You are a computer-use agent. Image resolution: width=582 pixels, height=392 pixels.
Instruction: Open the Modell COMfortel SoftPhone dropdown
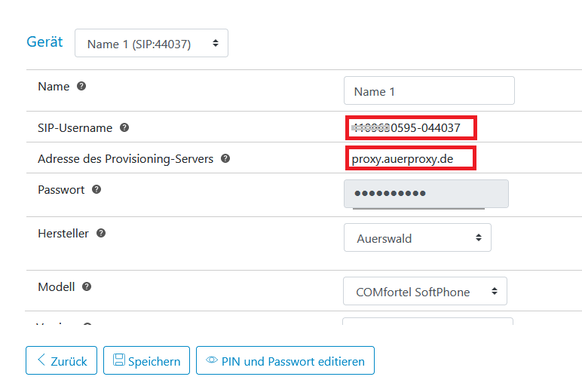[425, 291]
